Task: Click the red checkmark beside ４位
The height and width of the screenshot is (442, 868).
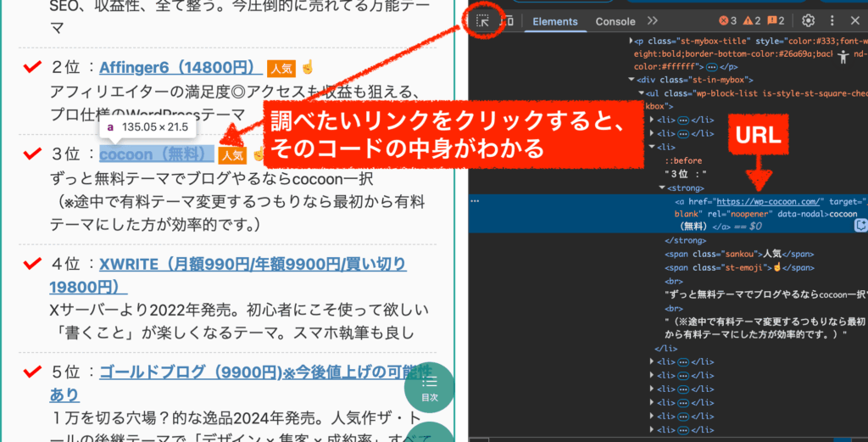Action: pos(33,262)
